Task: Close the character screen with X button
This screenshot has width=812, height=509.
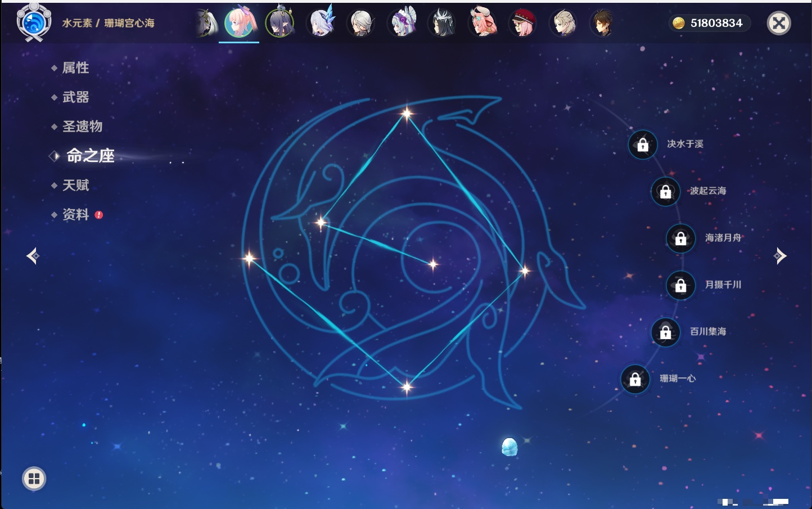Action: click(x=779, y=23)
